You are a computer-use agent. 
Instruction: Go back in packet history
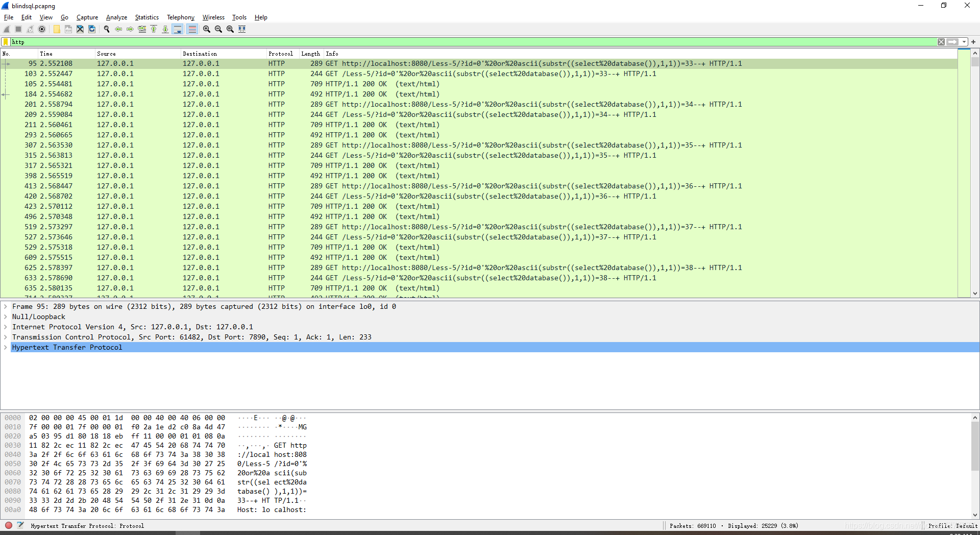coord(118,29)
